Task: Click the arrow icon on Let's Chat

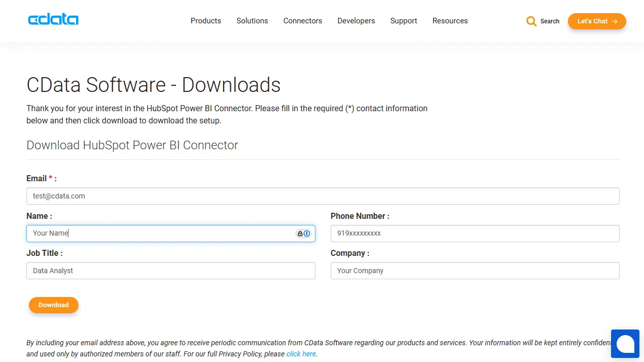Action: tap(615, 21)
